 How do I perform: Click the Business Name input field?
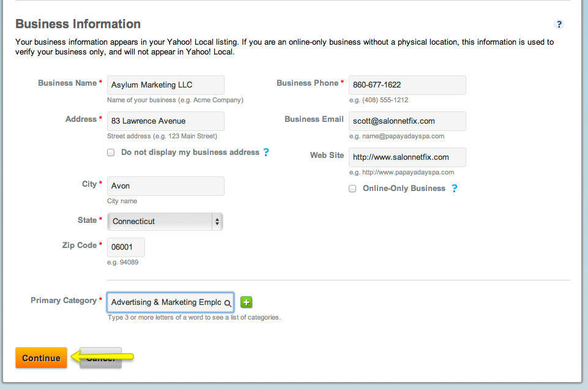click(165, 85)
